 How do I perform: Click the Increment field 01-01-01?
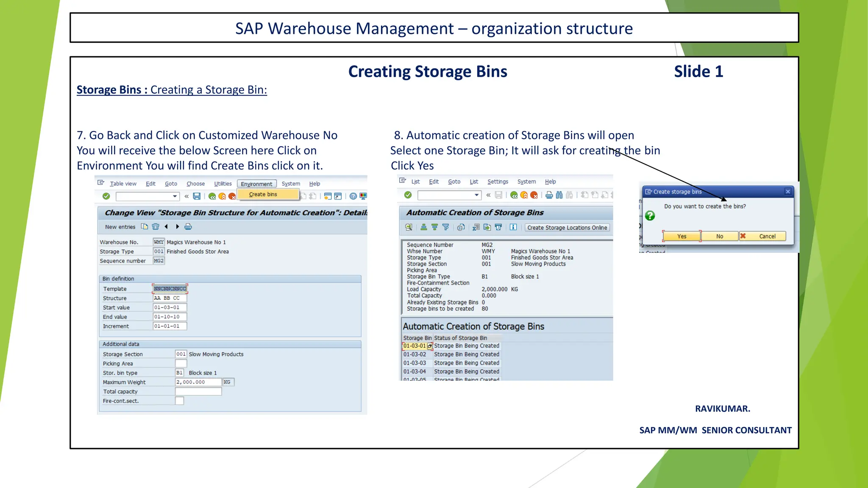coord(170,326)
